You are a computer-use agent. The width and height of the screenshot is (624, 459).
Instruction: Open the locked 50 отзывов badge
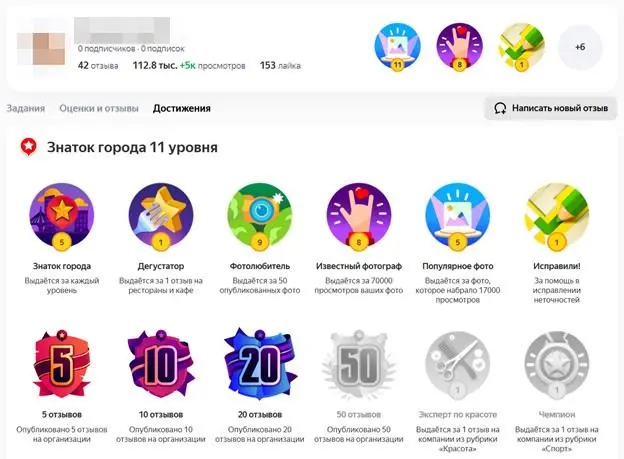pyautogui.click(x=359, y=363)
